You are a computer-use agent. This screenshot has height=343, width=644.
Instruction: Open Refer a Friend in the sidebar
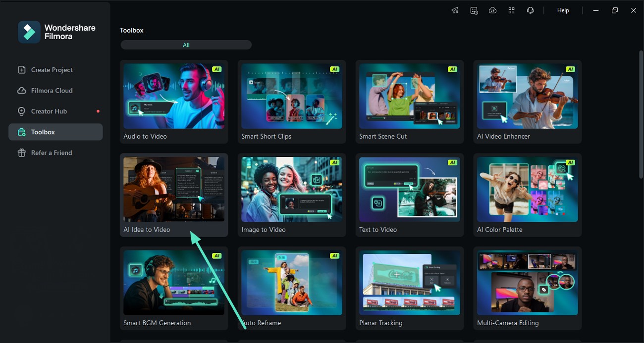click(x=55, y=153)
